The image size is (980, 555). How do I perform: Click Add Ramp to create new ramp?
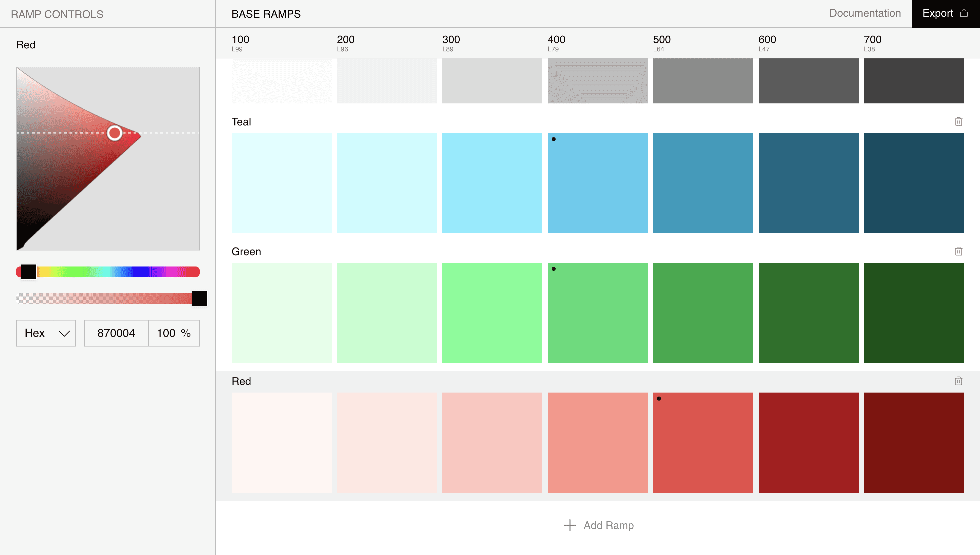pyautogui.click(x=608, y=525)
